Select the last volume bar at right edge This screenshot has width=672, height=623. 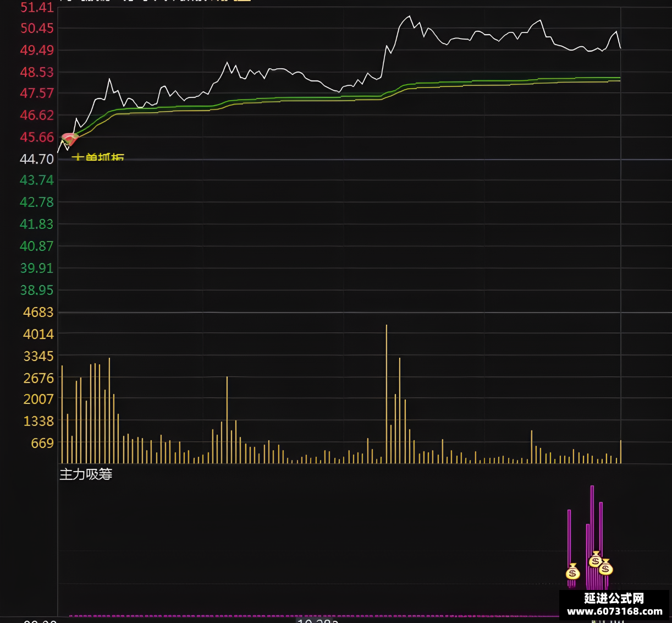[621, 451]
